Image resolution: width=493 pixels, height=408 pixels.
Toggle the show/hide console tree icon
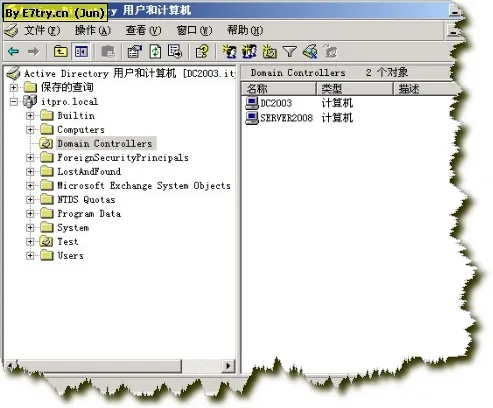coord(81,52)
